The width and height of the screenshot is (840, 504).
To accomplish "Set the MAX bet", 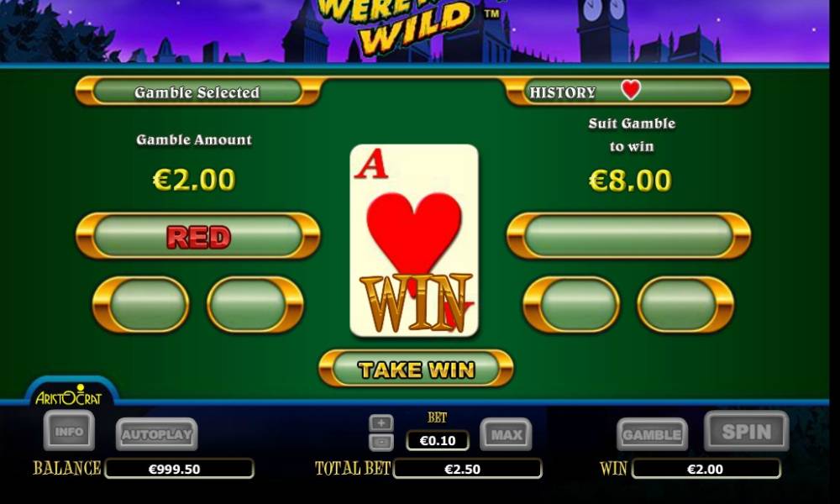I will coord(507,434).
